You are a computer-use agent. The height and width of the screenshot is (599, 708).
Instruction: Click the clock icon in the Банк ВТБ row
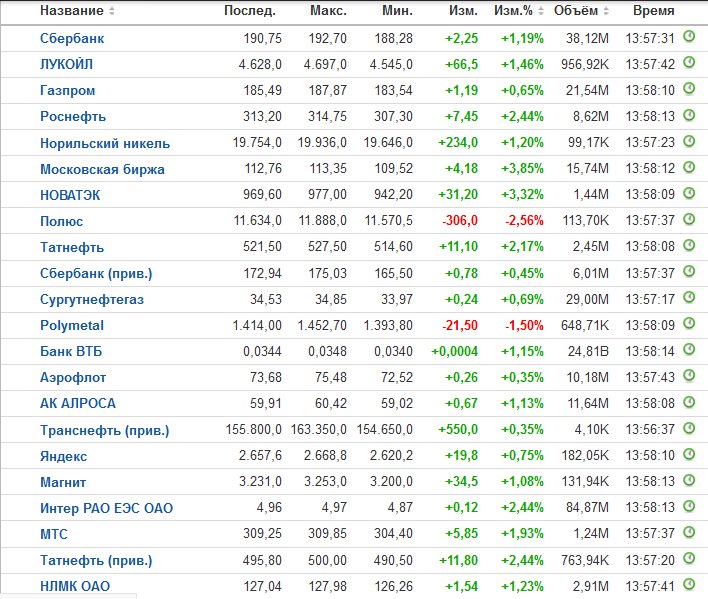(689, 349)
